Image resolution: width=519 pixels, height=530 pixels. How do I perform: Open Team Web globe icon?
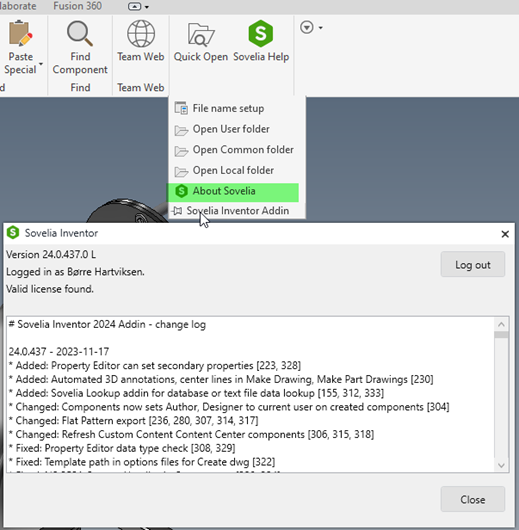[141, 33]
